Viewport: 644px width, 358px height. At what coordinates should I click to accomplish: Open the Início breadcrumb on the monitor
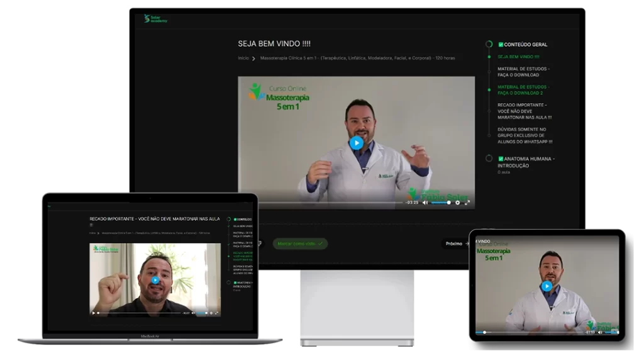tap(243, 58)
